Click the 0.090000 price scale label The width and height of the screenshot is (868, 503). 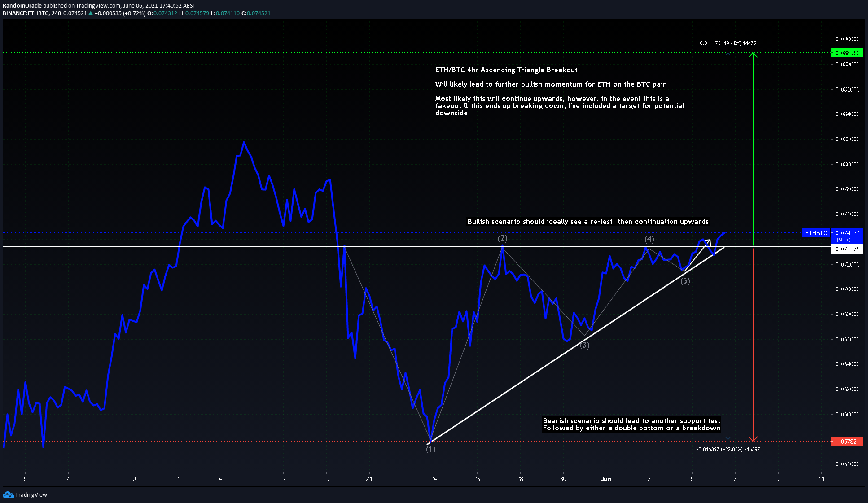pyautogui.click(x=847, y=39)
